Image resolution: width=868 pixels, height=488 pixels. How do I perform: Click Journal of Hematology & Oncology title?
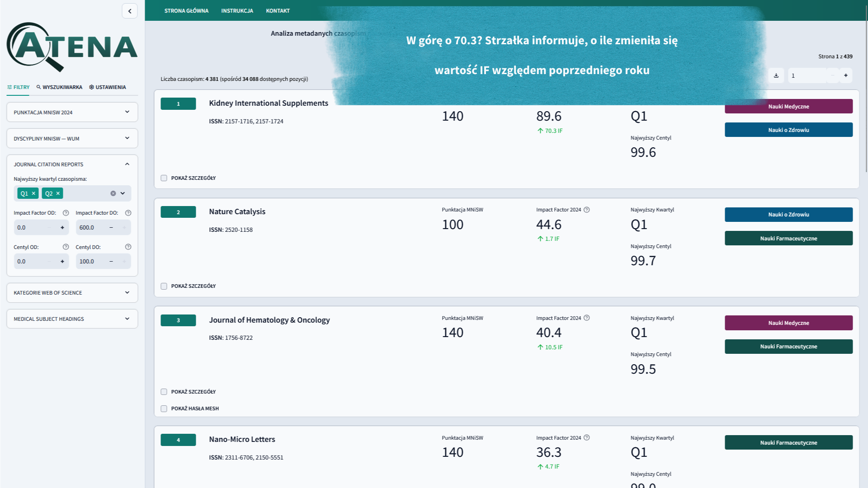(x=269, y=320)
